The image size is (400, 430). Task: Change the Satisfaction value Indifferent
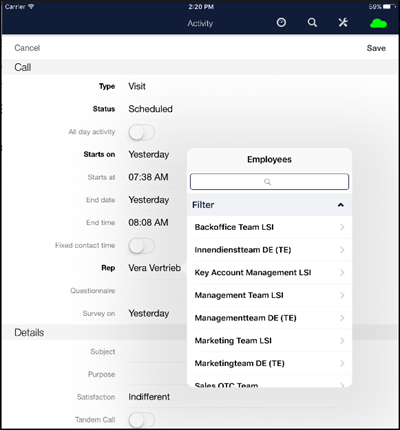coord(149,397)
